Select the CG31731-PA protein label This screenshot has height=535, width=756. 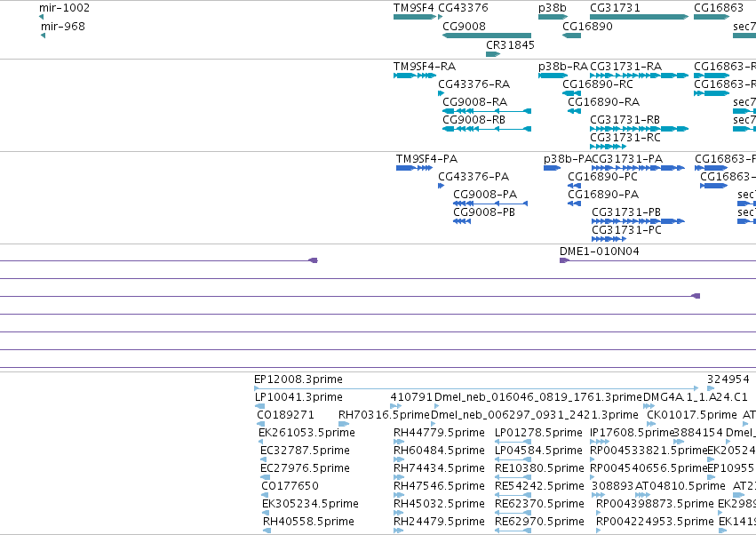click(627, 159)
